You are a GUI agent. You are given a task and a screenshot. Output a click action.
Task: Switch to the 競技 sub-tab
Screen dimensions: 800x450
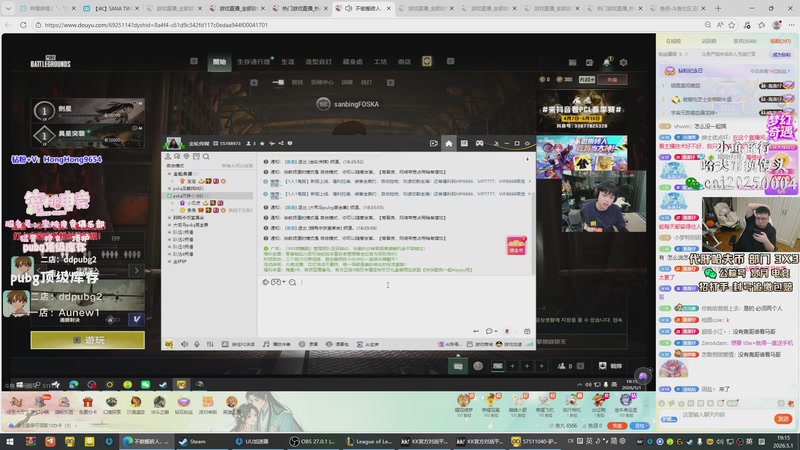297,82
